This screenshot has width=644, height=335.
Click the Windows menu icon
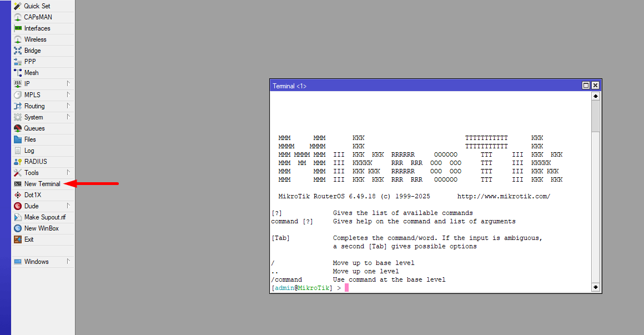[18, 262]
